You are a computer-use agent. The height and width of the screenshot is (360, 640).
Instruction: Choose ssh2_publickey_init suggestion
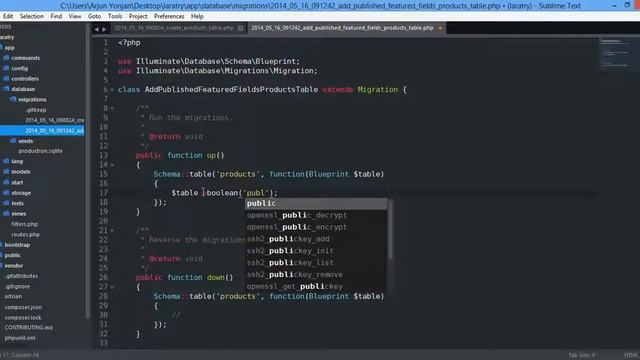316,251
